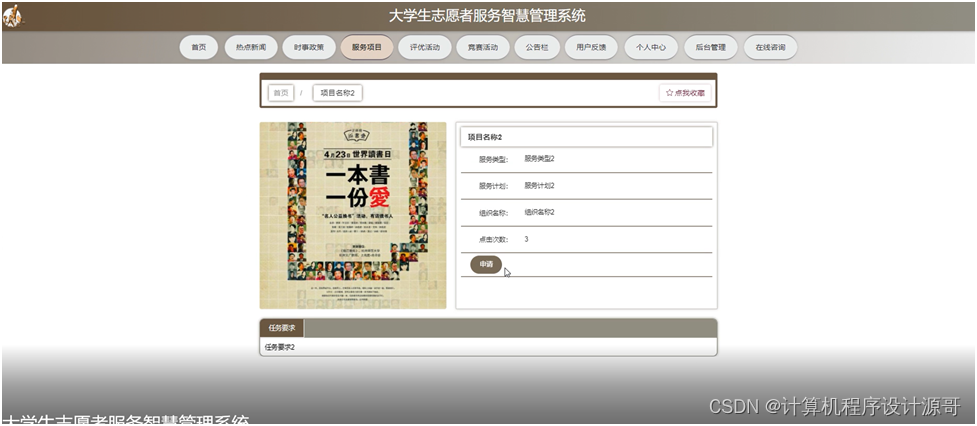Click the 项目名称2 title field

[586, 137]
